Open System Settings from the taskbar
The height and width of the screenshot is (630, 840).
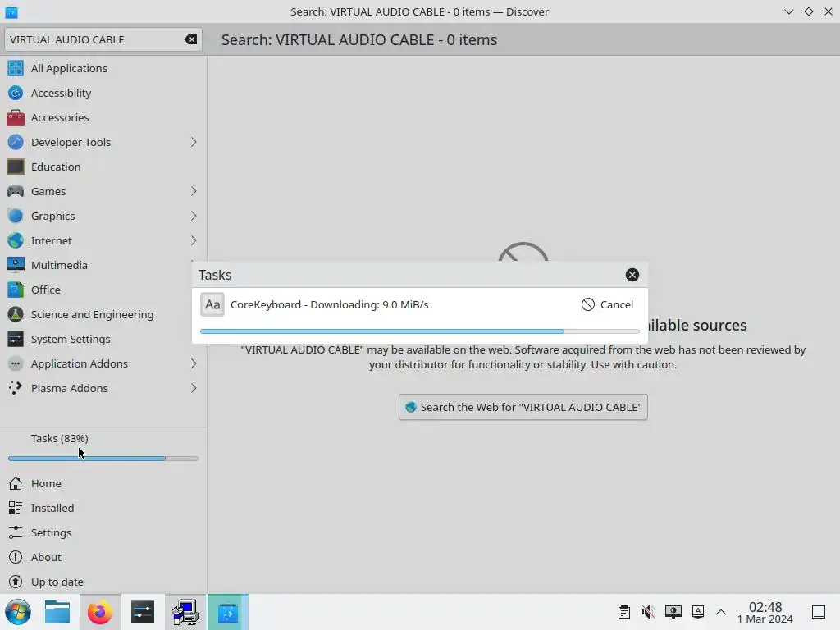click(x=143, y=612)
